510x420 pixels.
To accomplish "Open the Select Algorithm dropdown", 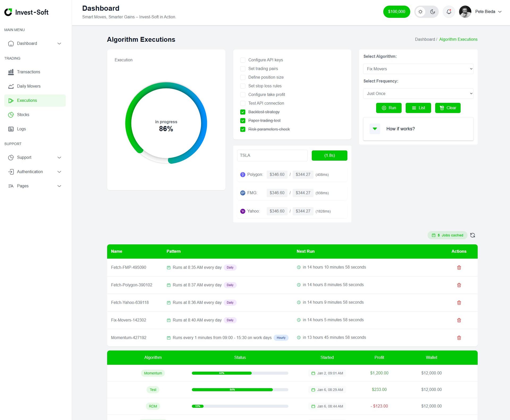I will (x=418, y=69).
